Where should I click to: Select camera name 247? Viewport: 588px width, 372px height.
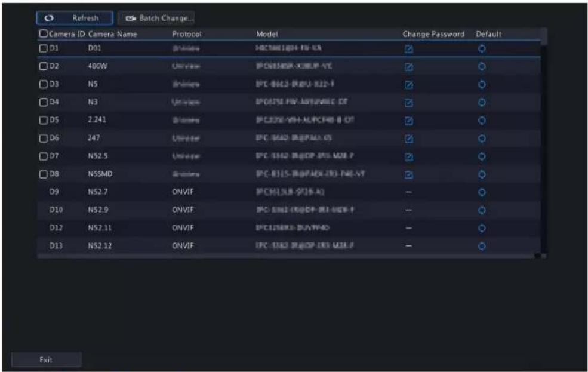(94, 138)
